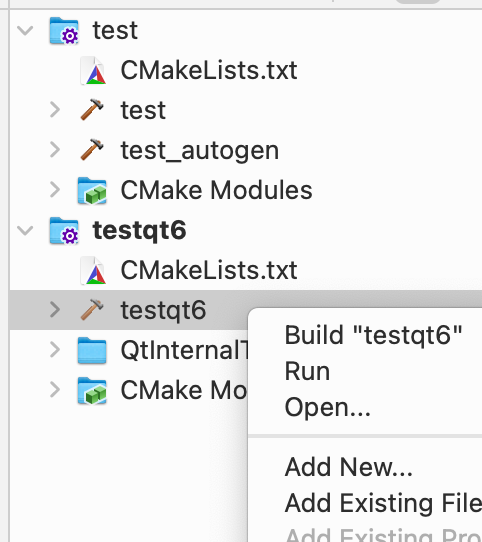The width and height of the screenshot is (482, 542).
Task: Select the test_autogen tree item label
Action: [200, 150]
